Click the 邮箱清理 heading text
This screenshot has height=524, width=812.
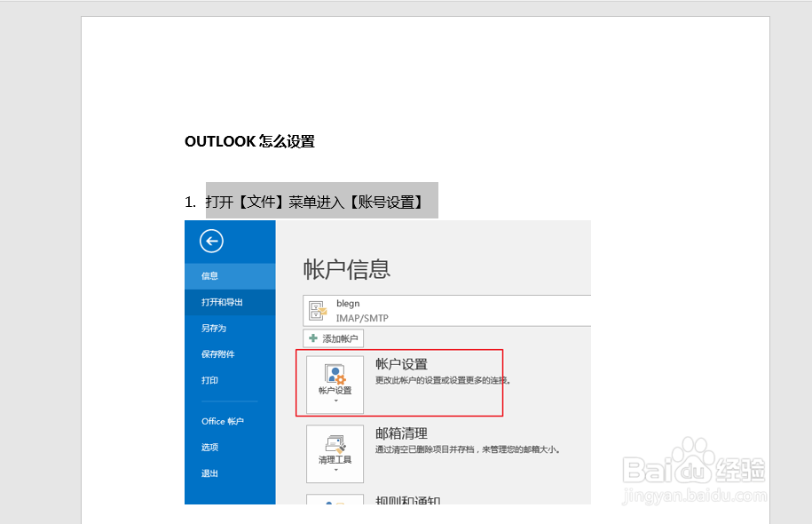tap(401, 433)
